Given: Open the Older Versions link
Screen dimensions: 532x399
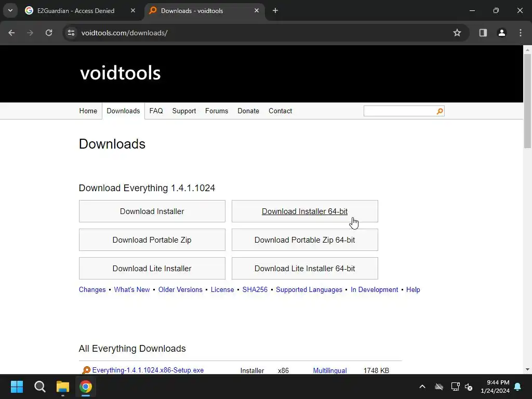Looking at the screenshot, I should pyautogui.click(x=180, y=290).
